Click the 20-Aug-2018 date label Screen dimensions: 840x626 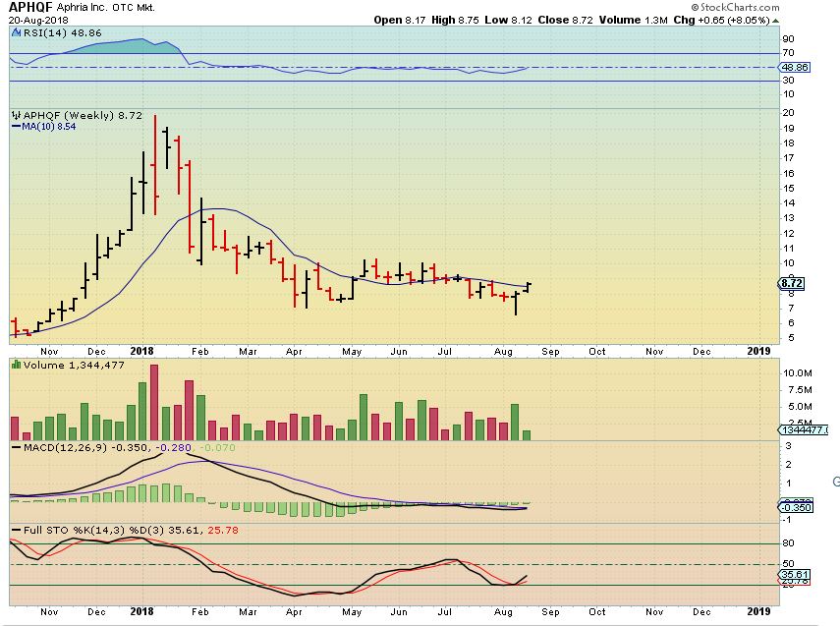point(38,21)
